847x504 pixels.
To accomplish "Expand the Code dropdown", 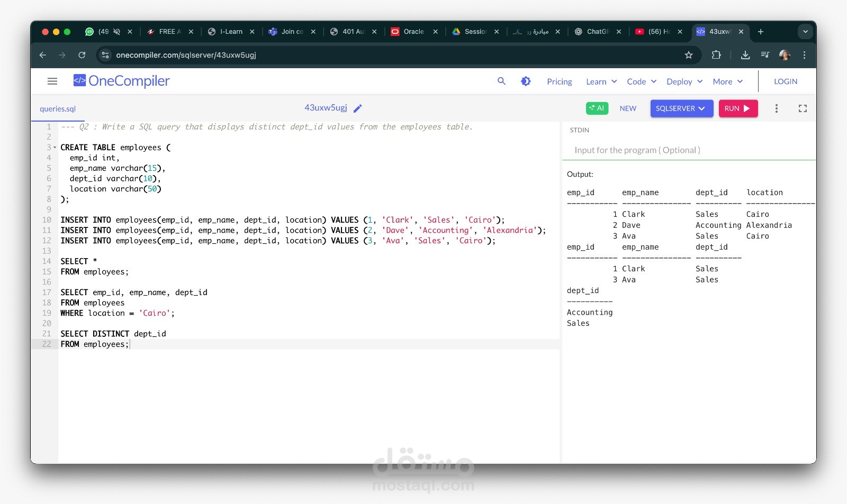I will click(642, 81).
